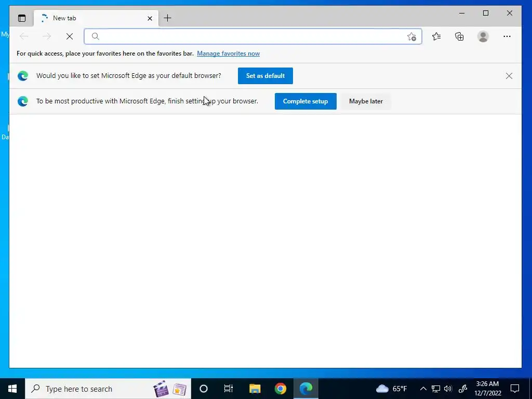Follow the Manage favorites now link
532x399 pixels.
coord(229,54)
